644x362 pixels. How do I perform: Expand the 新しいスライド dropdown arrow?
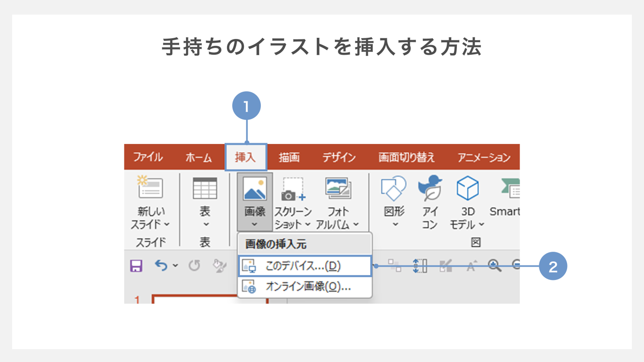click(x=167, y=224)
